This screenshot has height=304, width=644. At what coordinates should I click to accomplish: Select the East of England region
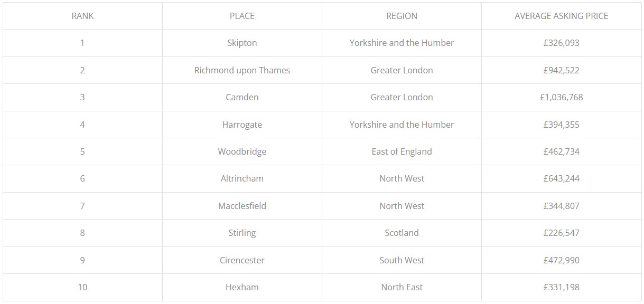point(402,151)
